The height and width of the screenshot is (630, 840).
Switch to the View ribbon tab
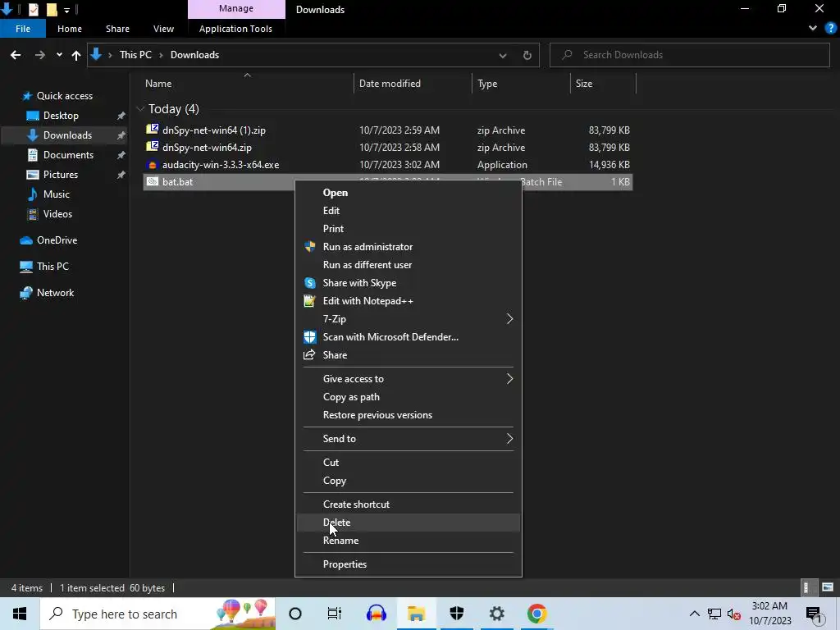tap(163, 29)
